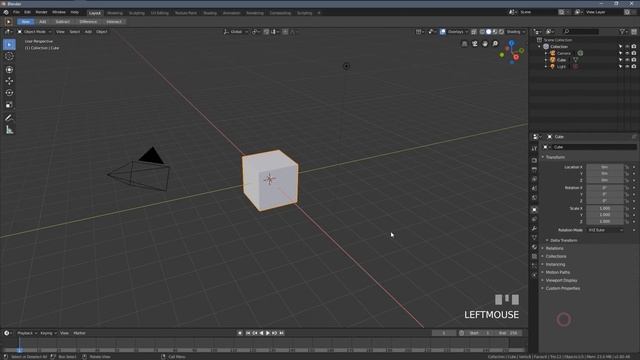Open the Rotation Mode XYZ Euler dropdown
Screen dimensions: 640x360
click(x=605, y=230)
